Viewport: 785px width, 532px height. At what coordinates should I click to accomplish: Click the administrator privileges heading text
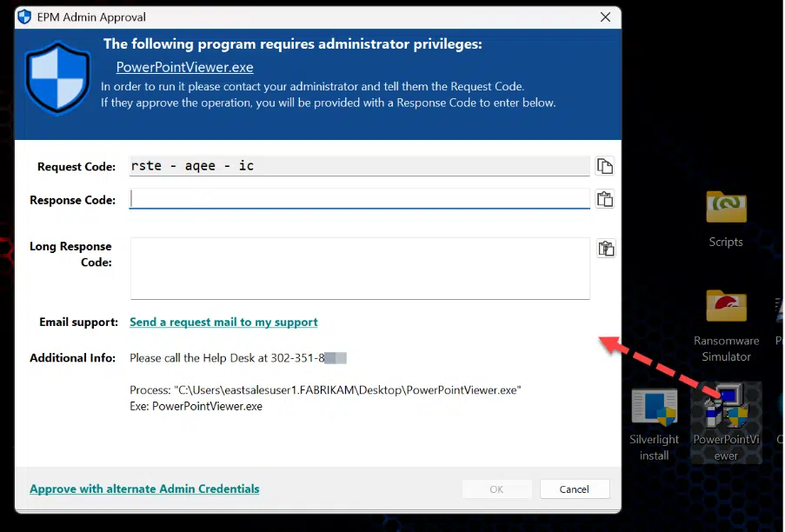[292, 44]
